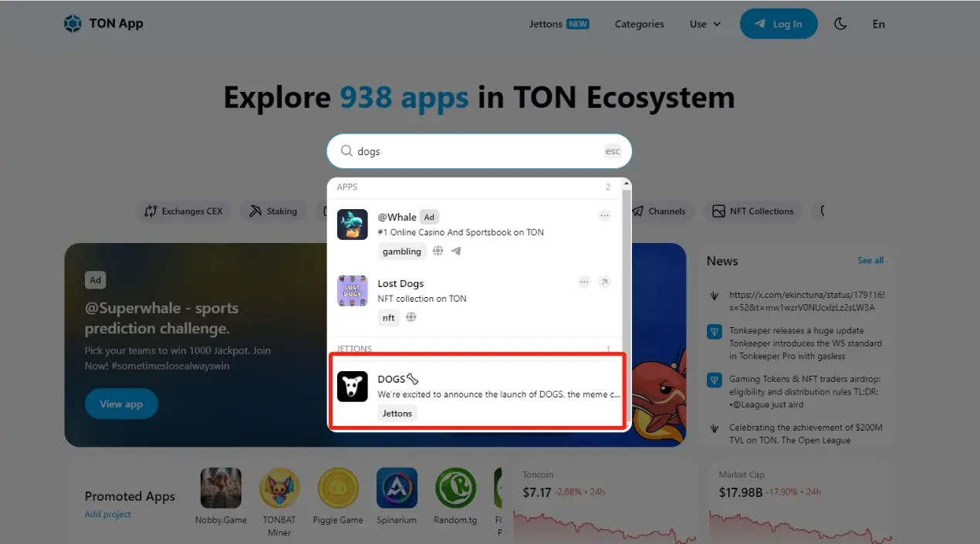Click the website globe icon for @Whale
980x544 pixels.
pyautogui.click(x=438, y=251)
